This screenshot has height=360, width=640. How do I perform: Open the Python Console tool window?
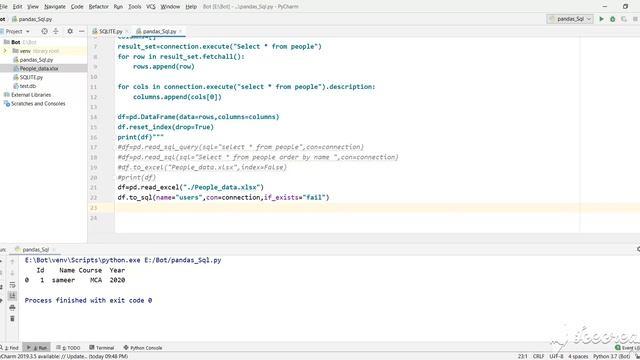point(143,348)
